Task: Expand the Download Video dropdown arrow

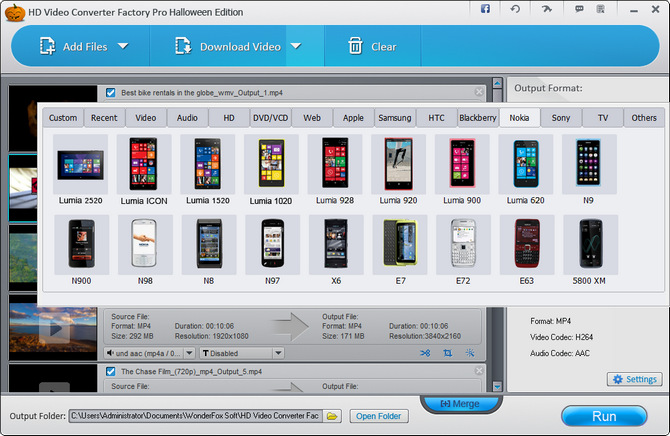Action: click(x=296, y=46)
